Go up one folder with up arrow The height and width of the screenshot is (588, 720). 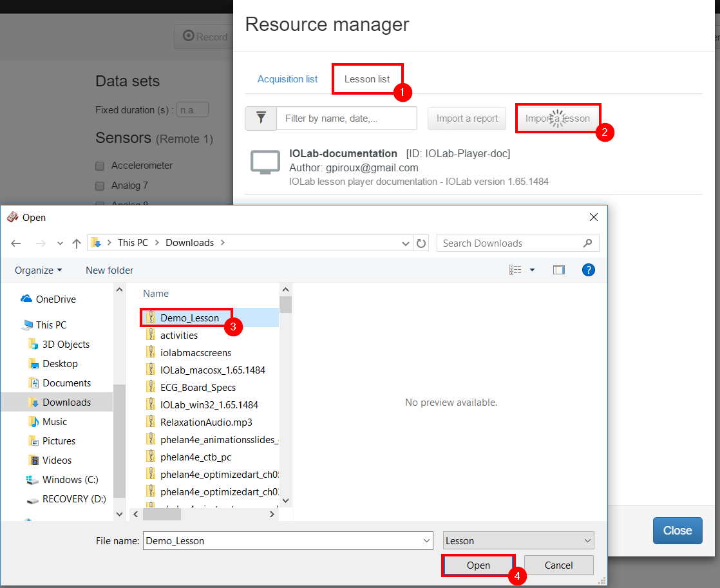point(77,243)
